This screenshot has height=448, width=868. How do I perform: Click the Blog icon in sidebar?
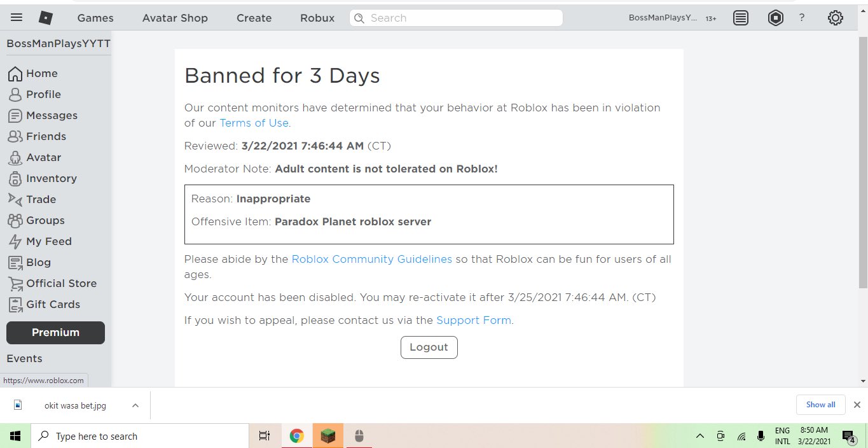pyautogui.click(x=15, y=263)
